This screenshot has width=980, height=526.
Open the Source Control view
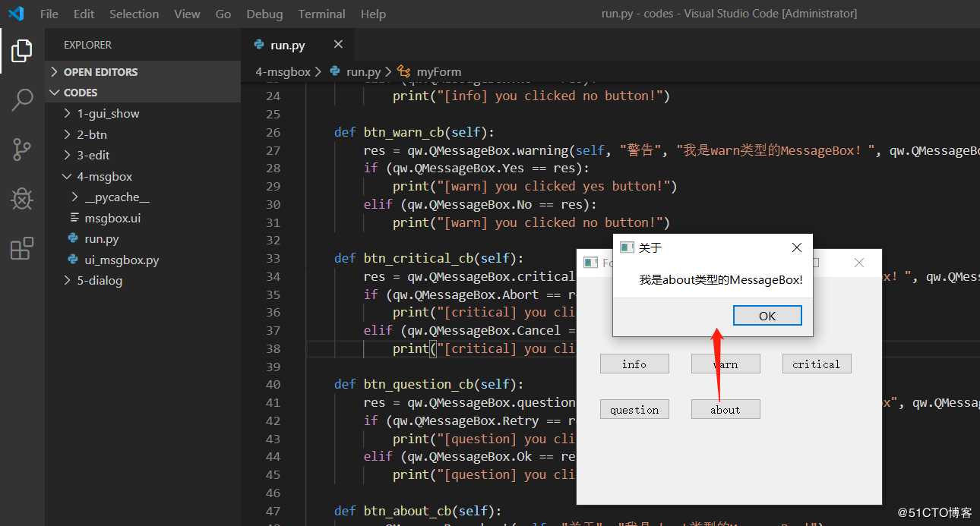pyautogui.click(x=22, y=150)
